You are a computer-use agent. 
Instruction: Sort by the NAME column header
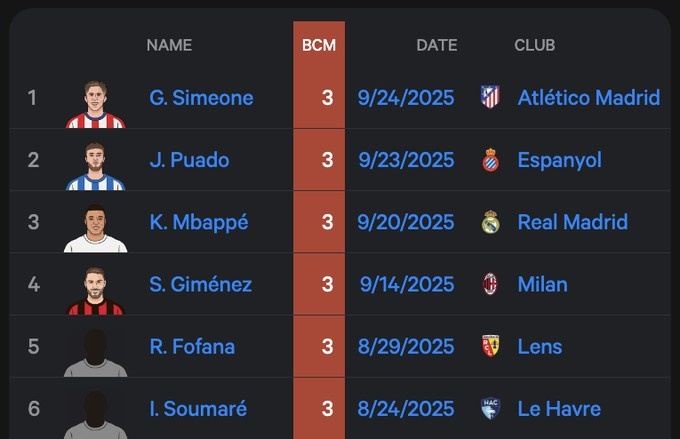[x=169, y=45]
